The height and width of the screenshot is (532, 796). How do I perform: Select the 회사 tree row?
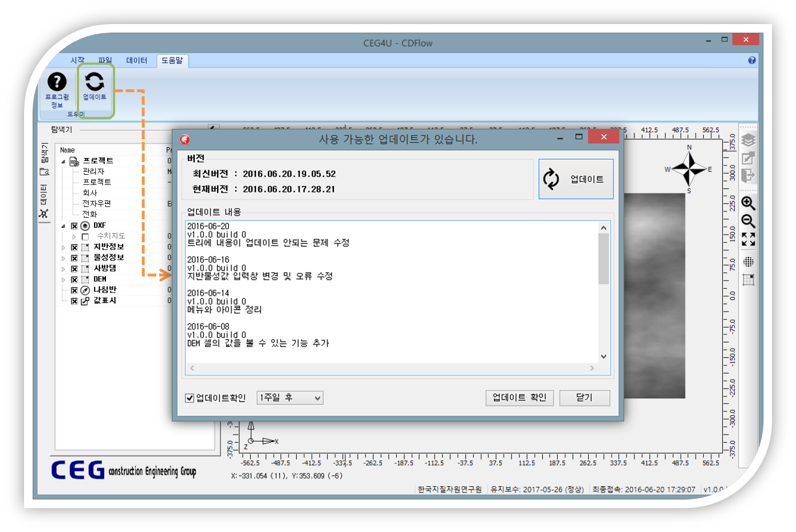[89, 193]
